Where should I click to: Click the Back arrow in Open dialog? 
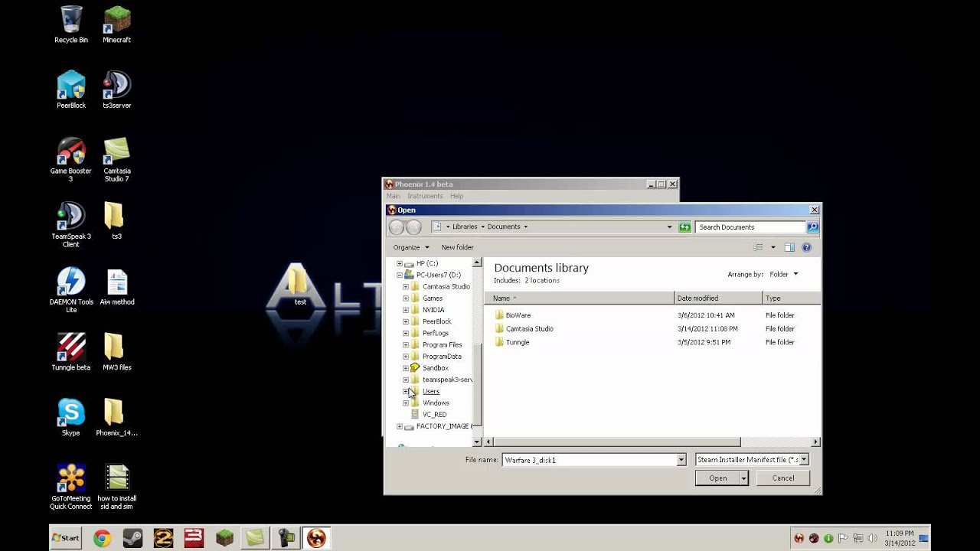point(396,227)
